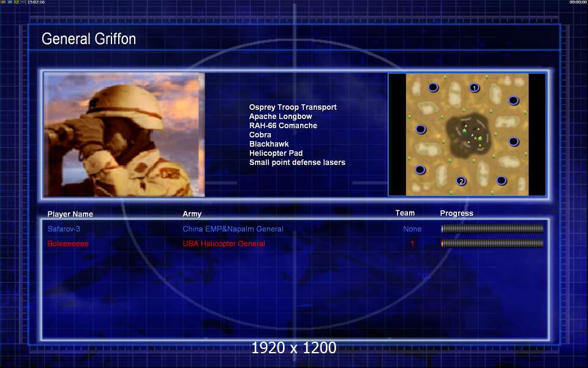Viewport: 588px width, 368px height.
Task: Select player Boleeeeeee
Action: (68, 243)
